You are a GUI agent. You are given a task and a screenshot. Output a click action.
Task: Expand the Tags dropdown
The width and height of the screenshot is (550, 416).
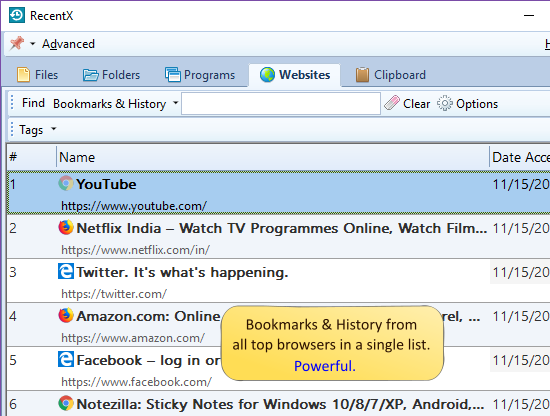38,129
